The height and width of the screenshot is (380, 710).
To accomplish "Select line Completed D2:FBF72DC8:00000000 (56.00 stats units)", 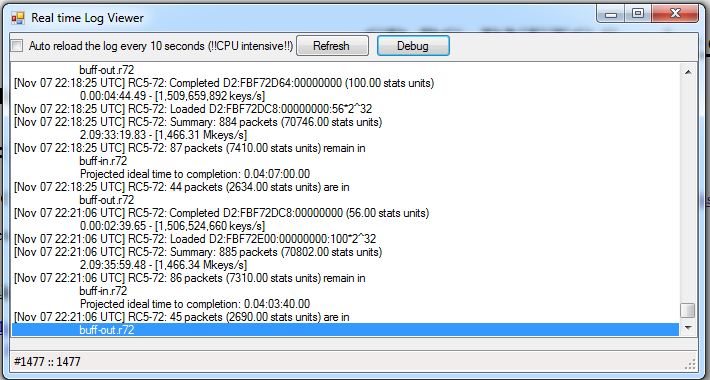I will (345, 213).
